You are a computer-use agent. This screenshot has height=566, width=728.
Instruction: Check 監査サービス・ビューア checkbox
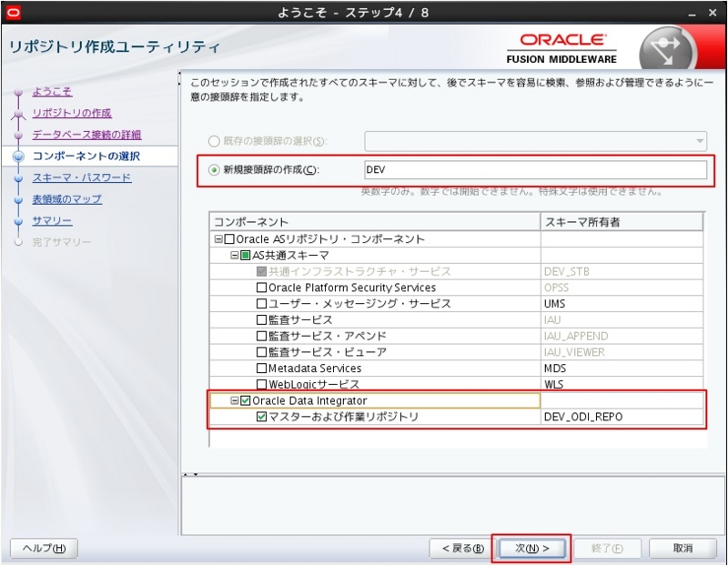tap(261, 352)
